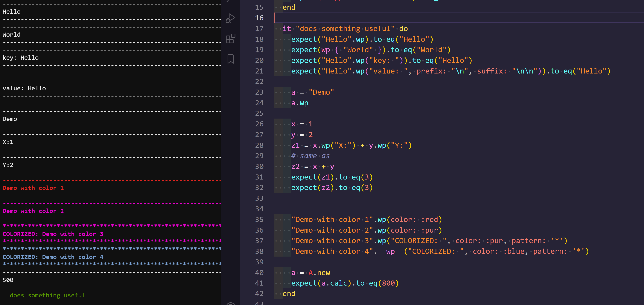Image resolution: width=644 pixels, height=305 pixels.
Task: Click green 'does something useful' test result
Action: tap(47, 295)
